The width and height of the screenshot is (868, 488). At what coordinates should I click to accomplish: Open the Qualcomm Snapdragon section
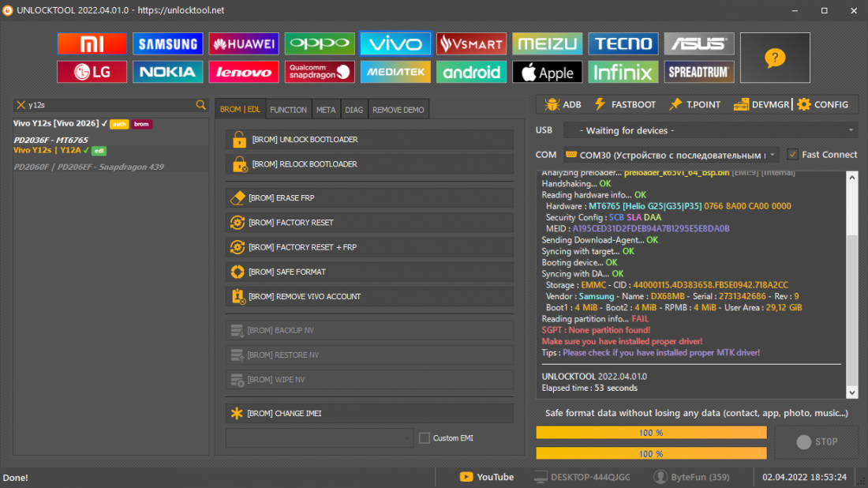pyautogui.click(x=320, y=72)
